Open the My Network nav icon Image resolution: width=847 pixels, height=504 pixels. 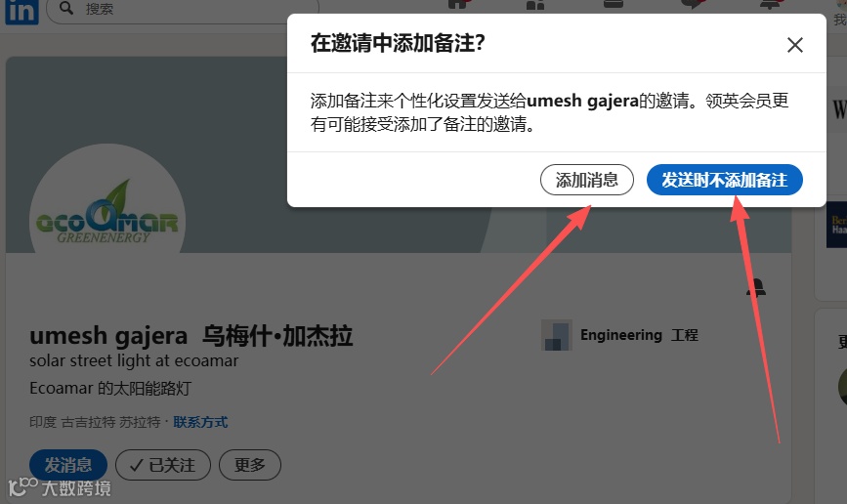(x=535, y=5)
